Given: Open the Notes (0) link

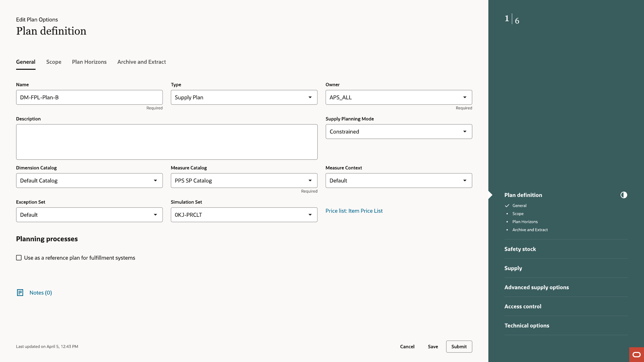Looking at the screenshot, I should pos(41,293).
